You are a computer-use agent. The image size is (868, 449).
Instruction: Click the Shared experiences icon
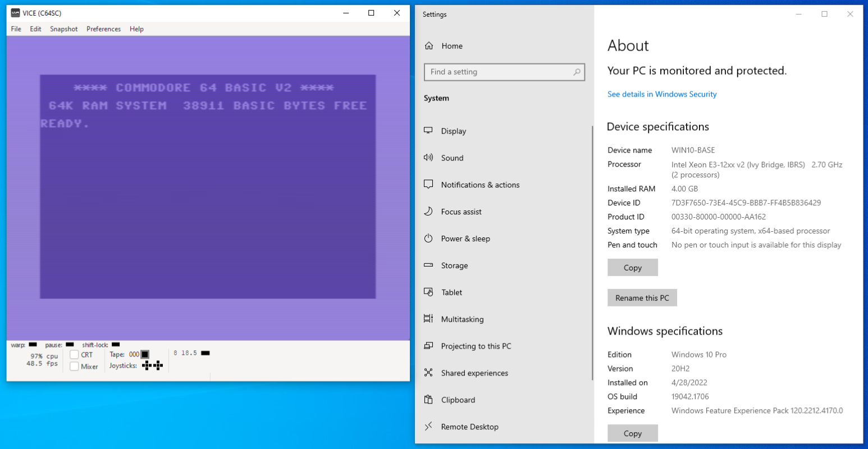[x=428, y=373]
